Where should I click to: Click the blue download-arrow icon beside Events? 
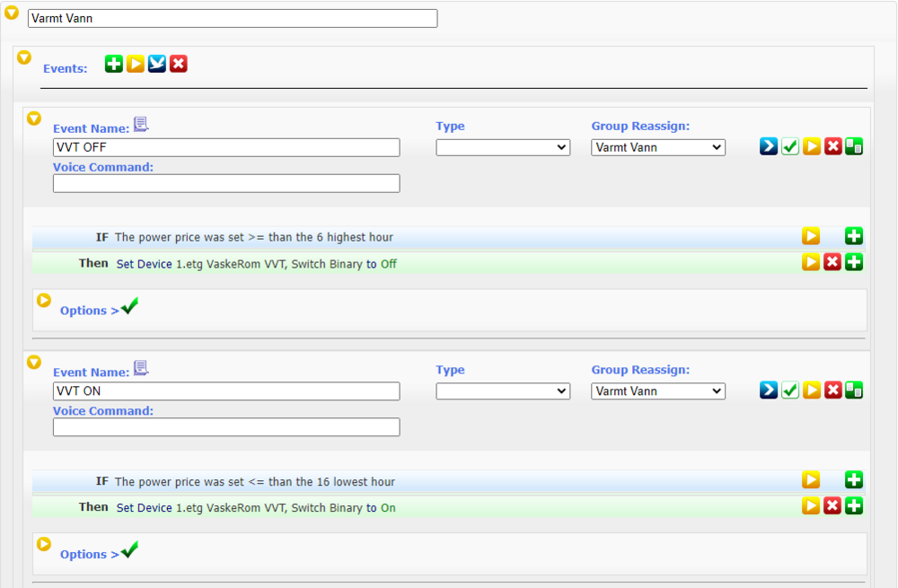point(157,64)
